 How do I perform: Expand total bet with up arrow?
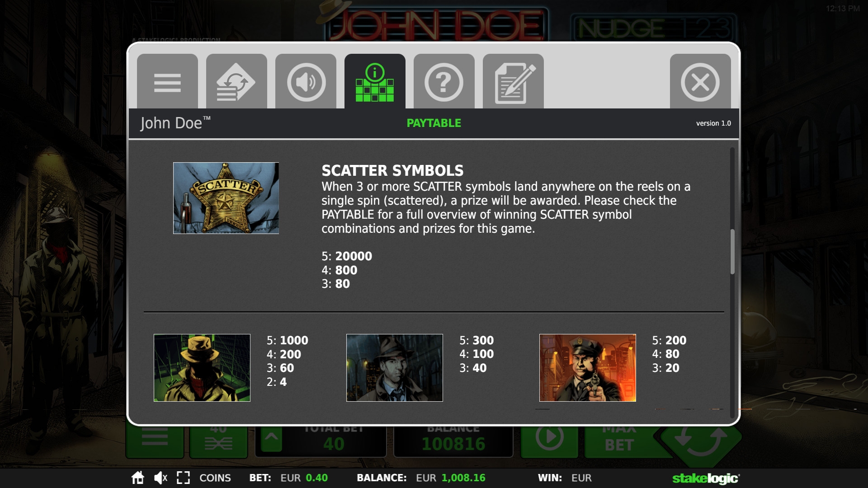coord(271,438)
